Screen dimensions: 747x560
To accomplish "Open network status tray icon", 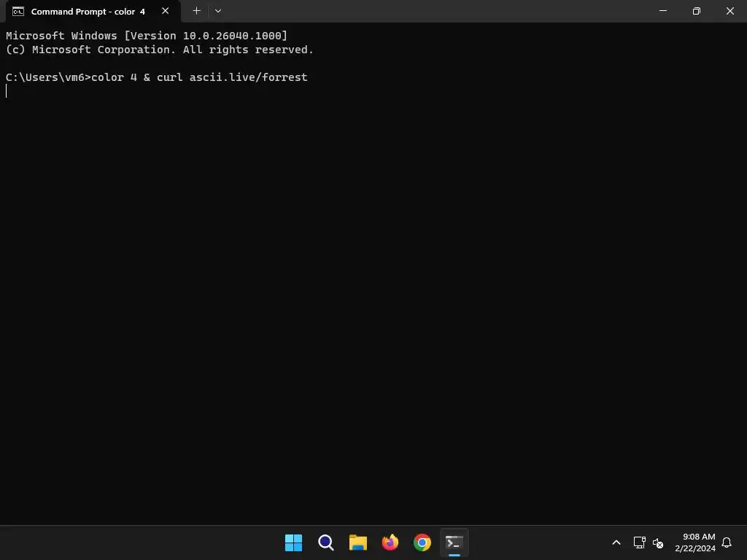I will (x=639, y=542).
